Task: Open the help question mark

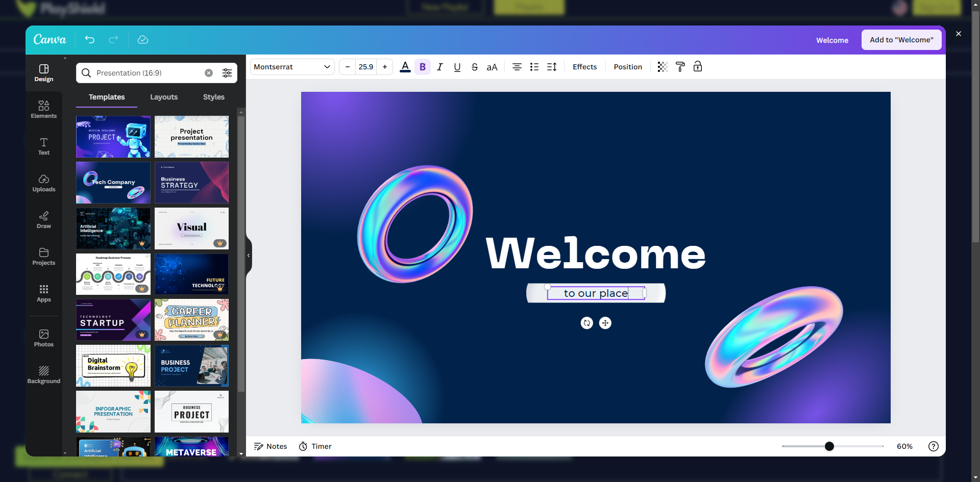Action: (x=934, y=446)
